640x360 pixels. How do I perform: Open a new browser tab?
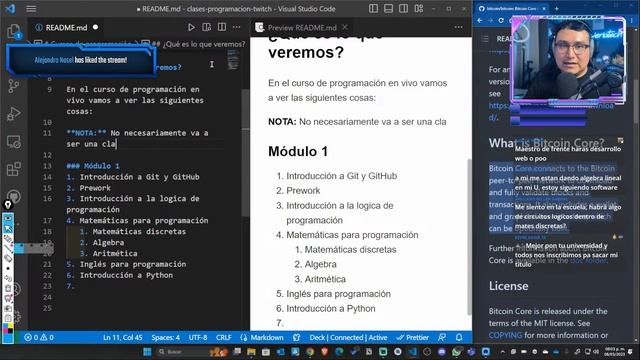tap(556, 8)
